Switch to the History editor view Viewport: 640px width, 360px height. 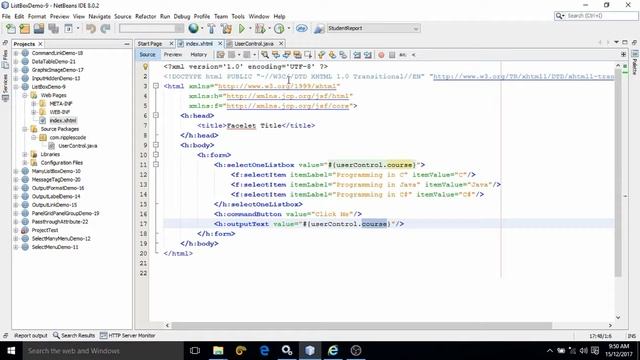click(198, 55)
